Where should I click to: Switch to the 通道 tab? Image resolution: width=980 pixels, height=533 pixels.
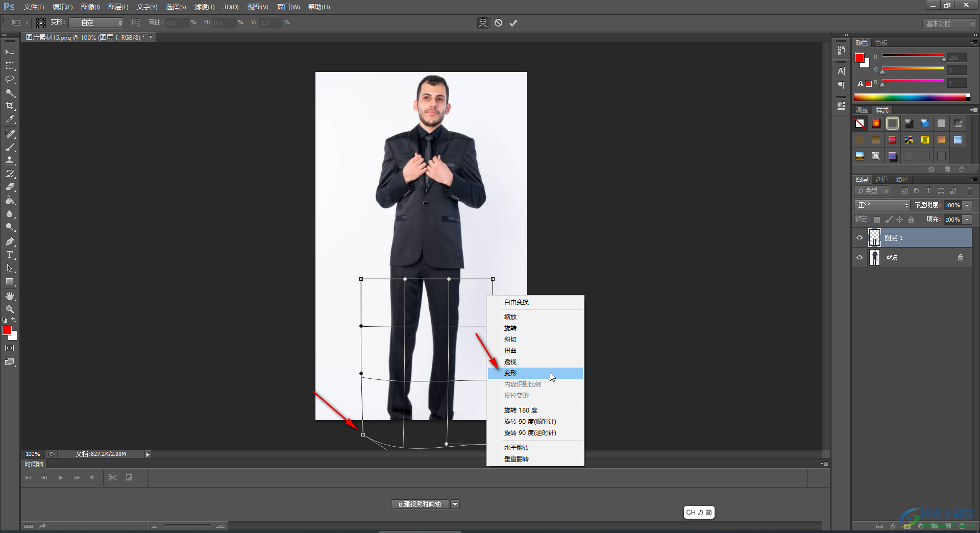click(x=881, y=180)
